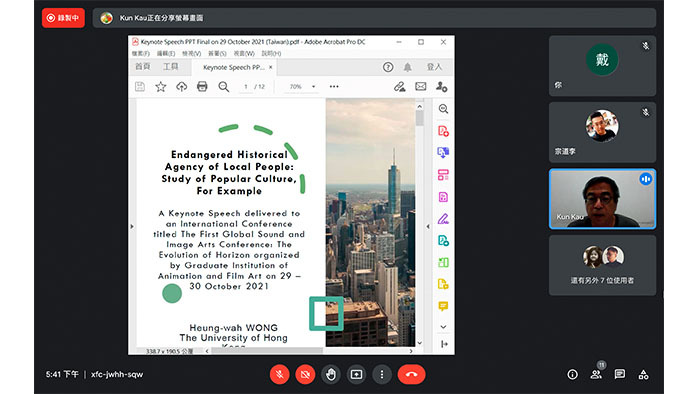Viewport: 700px width, 394px height.
Task: Expand the left navigation pane arrow
Action: [132, 227]
